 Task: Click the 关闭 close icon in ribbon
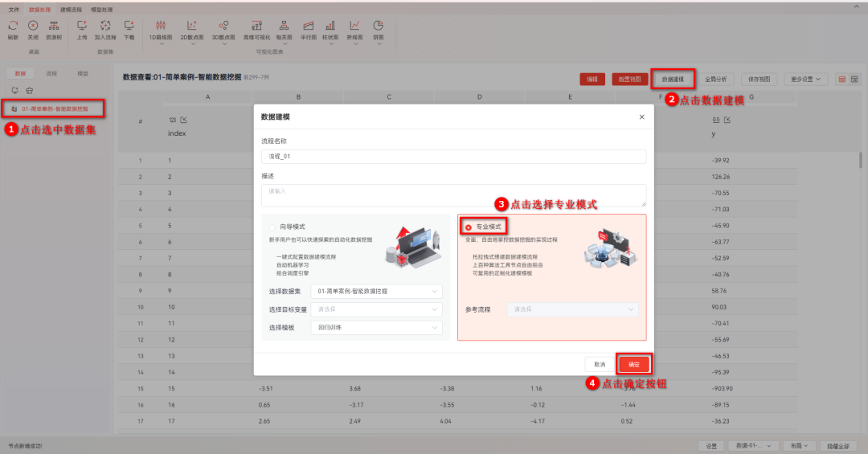tap(33, 26)
